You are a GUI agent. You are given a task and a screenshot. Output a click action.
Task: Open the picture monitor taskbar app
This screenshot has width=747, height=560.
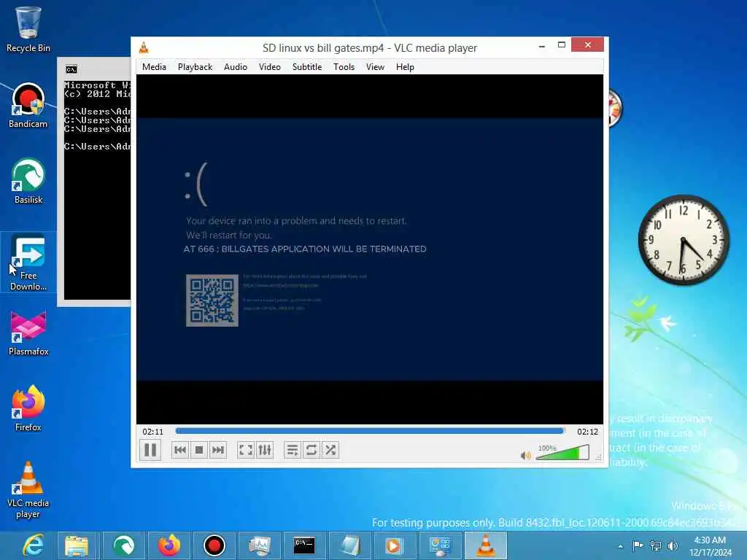[x=259, y=545]
